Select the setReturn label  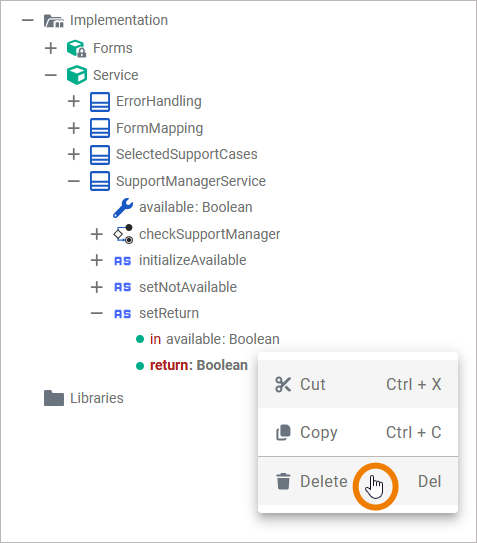(169, 313)
